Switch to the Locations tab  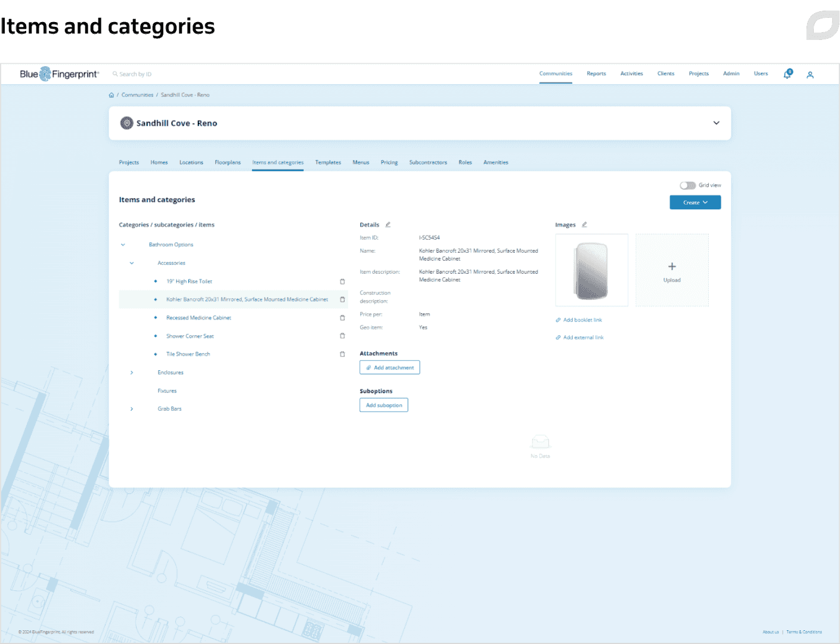pos(191,162)
